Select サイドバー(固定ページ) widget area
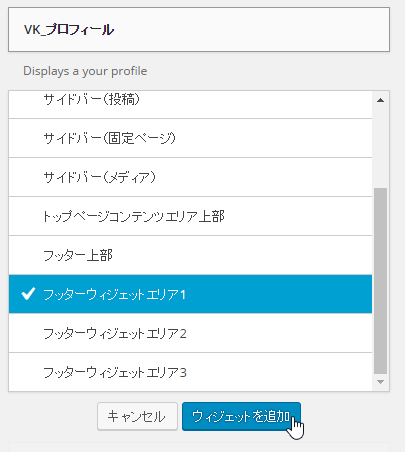This screenshot has height=452, width=405. [x=190, y=138]
